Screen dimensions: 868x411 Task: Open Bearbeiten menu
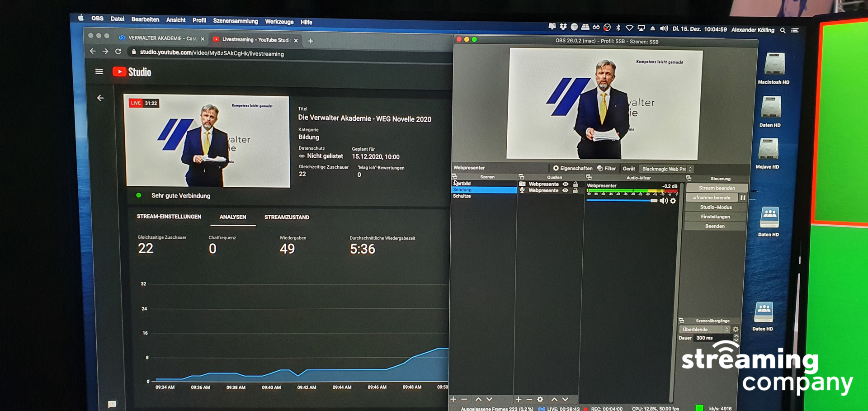145,19
